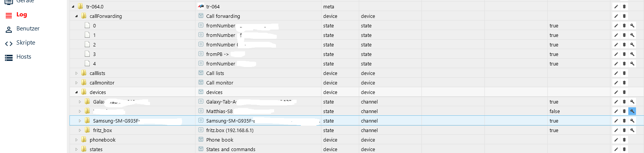This screenshot has width=644, height=153.
Task: Click the wrench icon for fritz.box row
Action: tap(632, 130)
